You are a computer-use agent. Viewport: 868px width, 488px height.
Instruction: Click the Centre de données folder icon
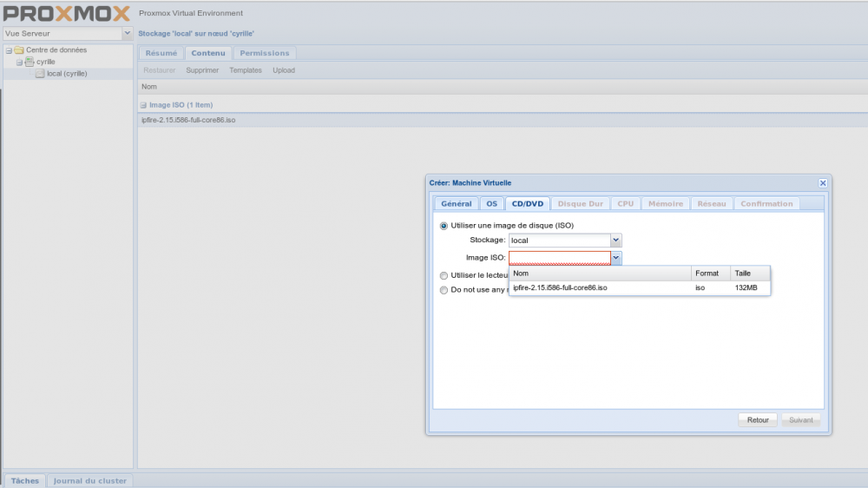pyautogui.click(x=18, y=50)
